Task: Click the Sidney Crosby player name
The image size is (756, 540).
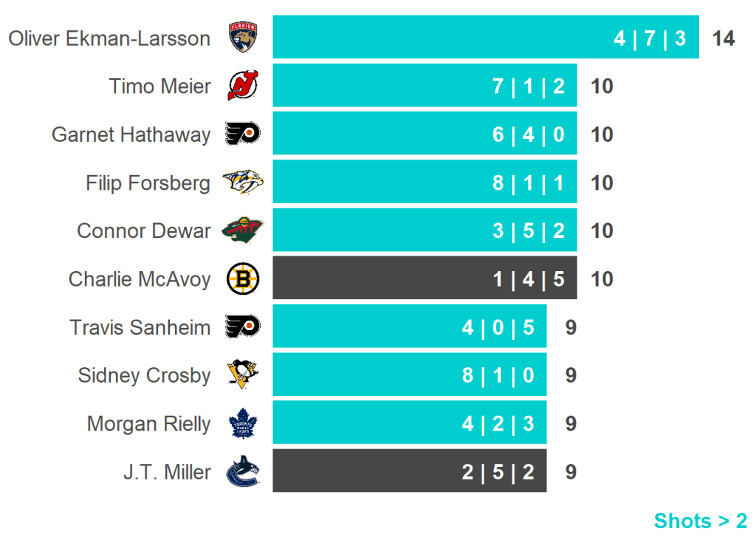Action: point(144,375)
